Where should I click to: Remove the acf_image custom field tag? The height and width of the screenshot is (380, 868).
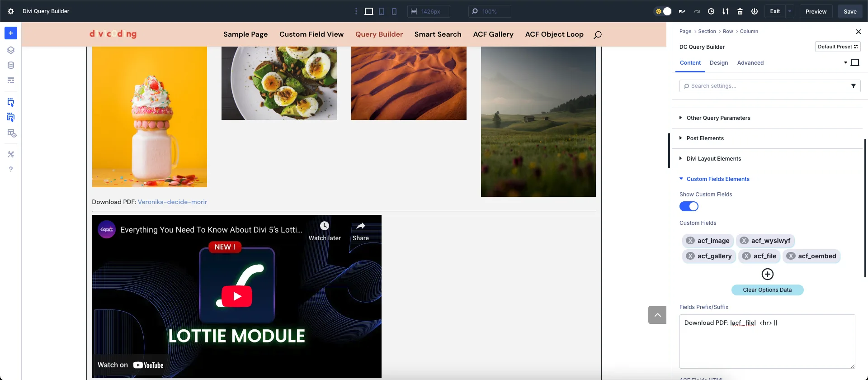[690, 241]
